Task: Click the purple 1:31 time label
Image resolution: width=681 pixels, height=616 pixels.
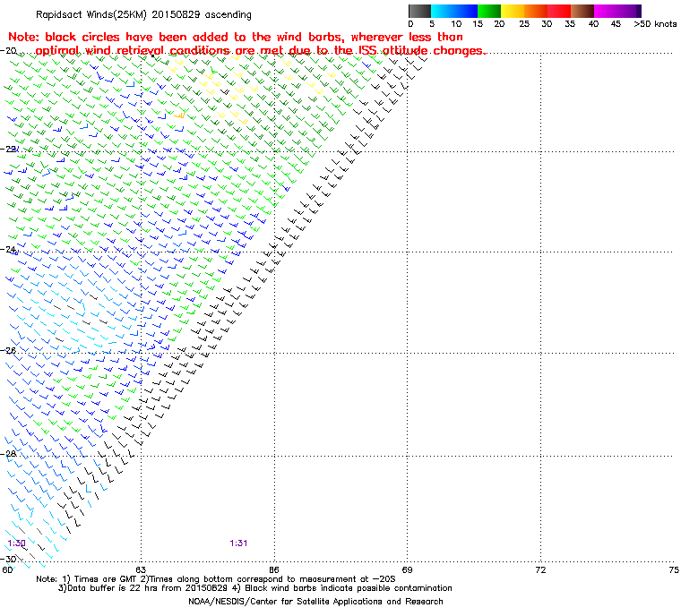Action: click(x=238, y=543)
